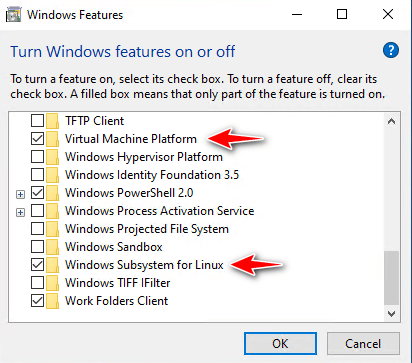This screenshot has width=412, height=363.
Task: Select the Windows TIFF IFilter folder icon
Action: click(x=52, y=283)
